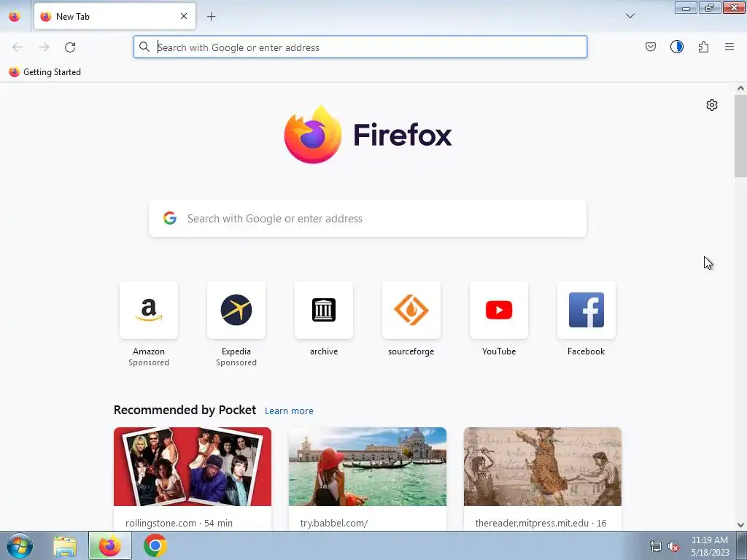Click the rollingstone.com · 54 min text
This screenshot has width=747, height=560.
(179, 523)
